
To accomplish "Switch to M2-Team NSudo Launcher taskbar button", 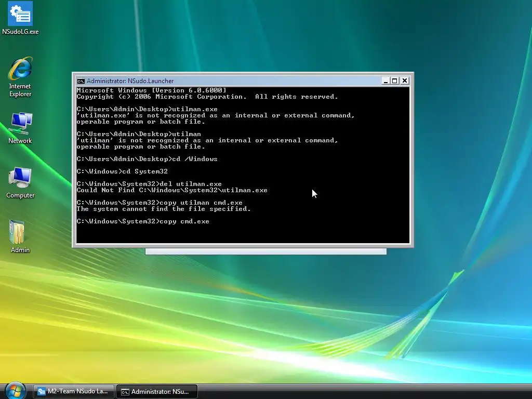I will pos(74,391).
